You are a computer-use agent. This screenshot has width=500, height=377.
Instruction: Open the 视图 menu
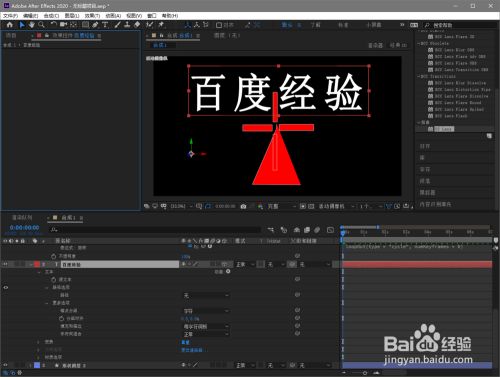pos(134,16)
